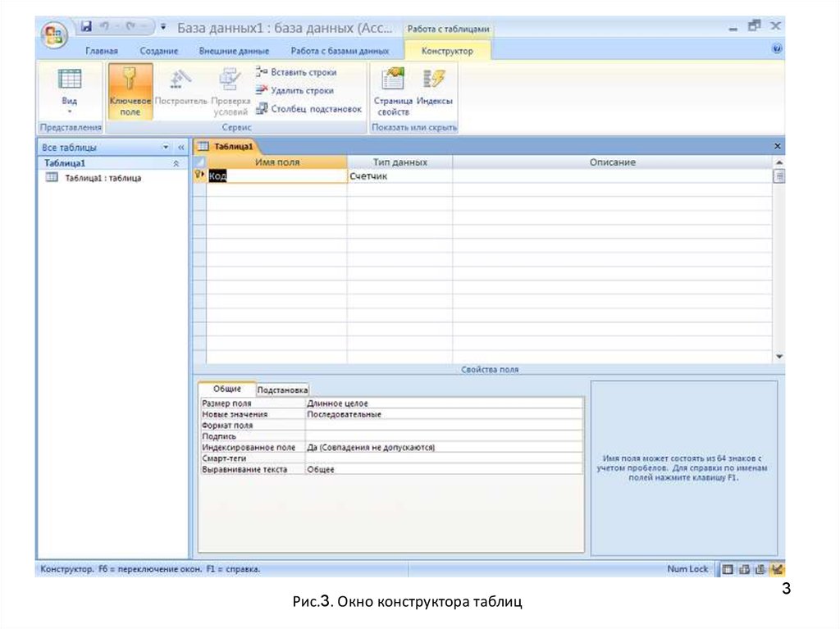Toggle the Индексы indexes button
Screen dimensions: 840x629
coord(435,91)
